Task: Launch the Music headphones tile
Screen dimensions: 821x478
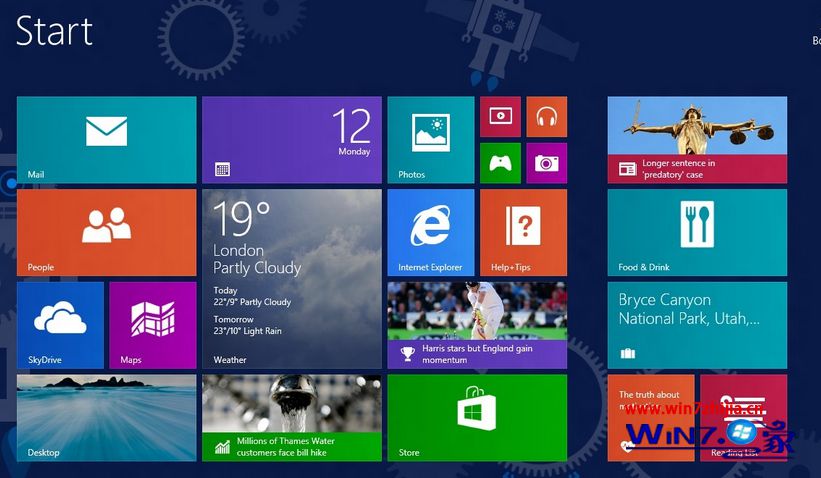Action: pos(547,116)
